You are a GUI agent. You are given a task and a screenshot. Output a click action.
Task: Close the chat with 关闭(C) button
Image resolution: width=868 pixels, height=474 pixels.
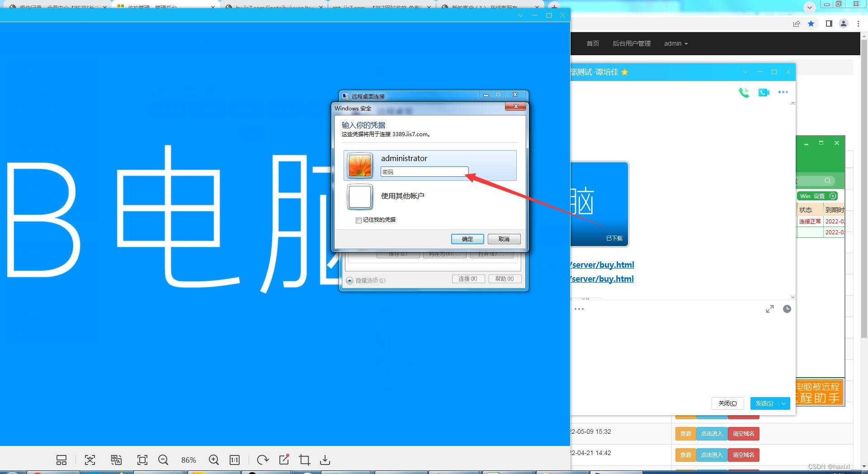click(728, 403)
